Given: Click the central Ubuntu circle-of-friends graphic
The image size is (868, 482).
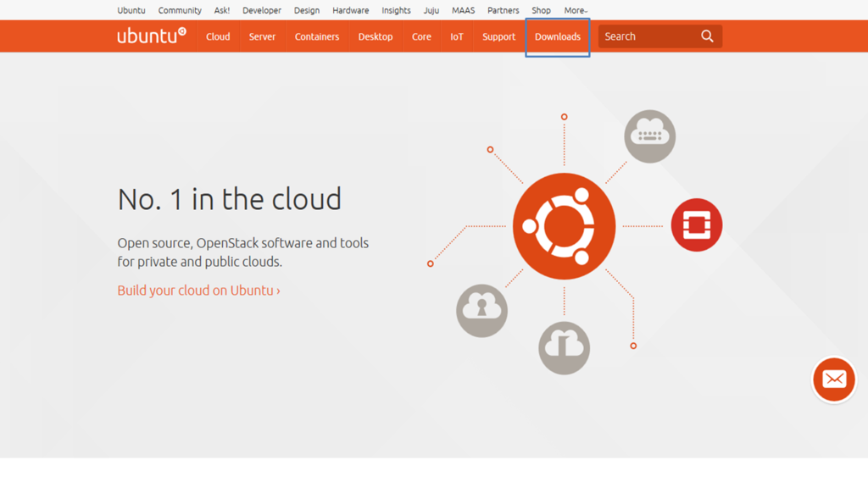Looking at the screenshot, I should click(x=564, y=226).
